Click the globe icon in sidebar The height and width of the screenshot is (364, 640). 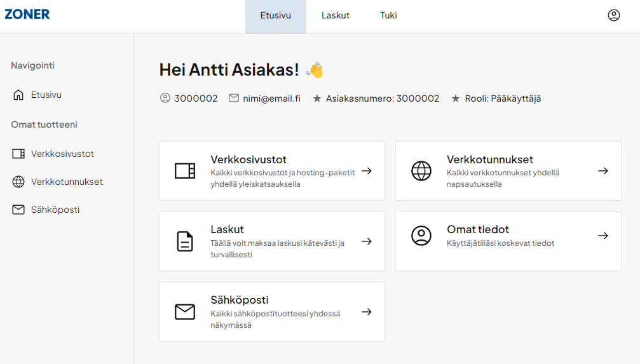tap(18, 182)
